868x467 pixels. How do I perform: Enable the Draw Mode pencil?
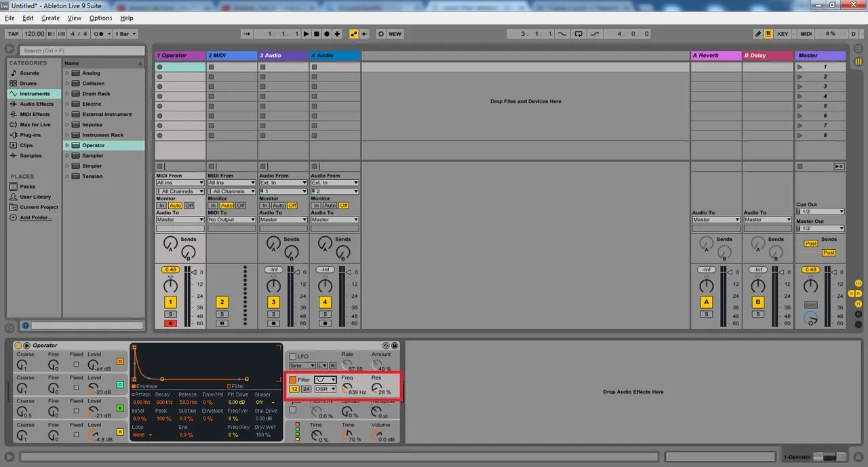pyautogui.click(x=758, y=34)
